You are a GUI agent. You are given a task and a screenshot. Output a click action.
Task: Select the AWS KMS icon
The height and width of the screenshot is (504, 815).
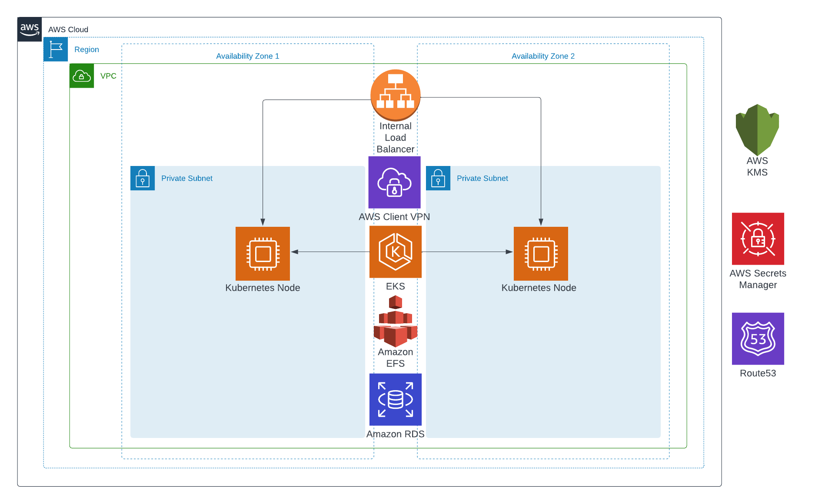coord(757,130)
